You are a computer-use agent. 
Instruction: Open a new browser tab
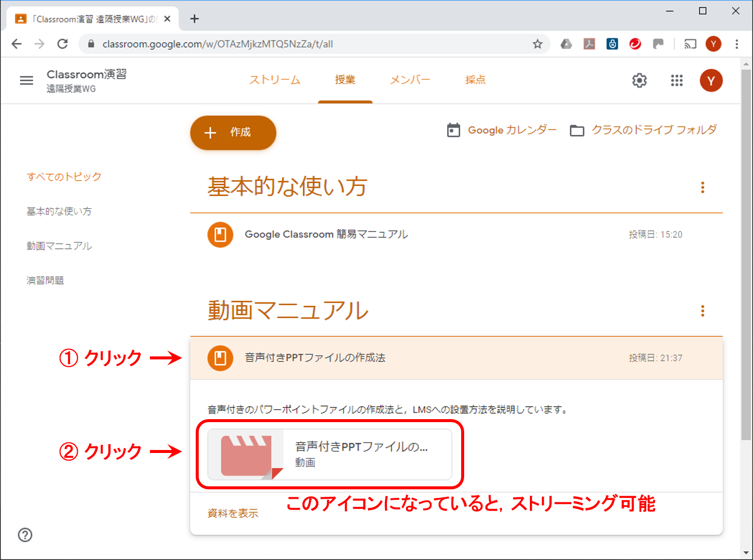194,19
